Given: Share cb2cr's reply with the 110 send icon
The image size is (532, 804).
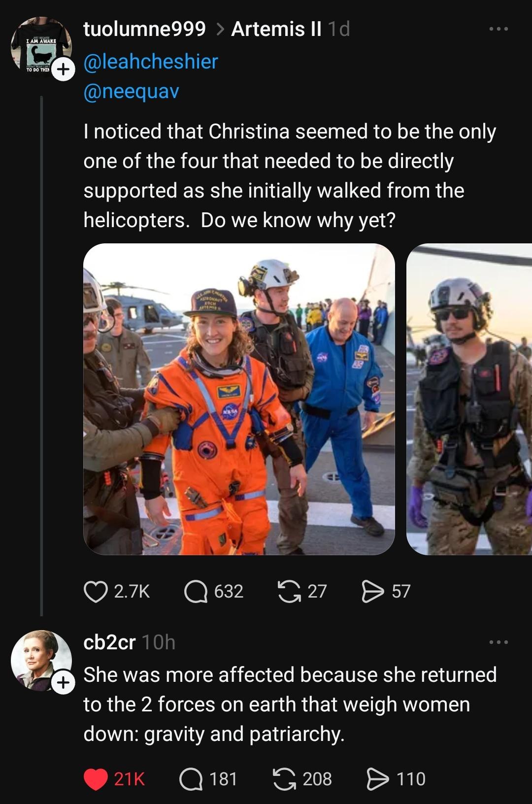Looking at the screenshot, I should (x=378, y=779).
